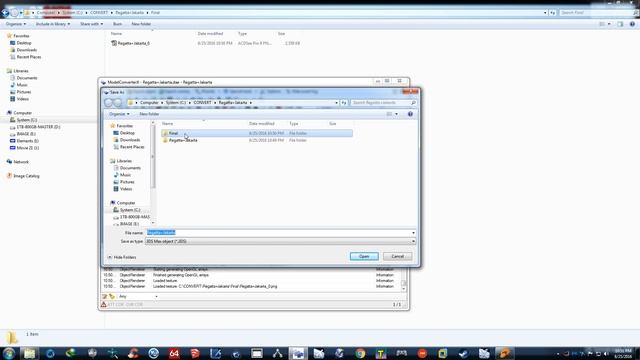Open Share with menu in Explorer
Viewport: 640px width, 360px height.
(91, 24)
